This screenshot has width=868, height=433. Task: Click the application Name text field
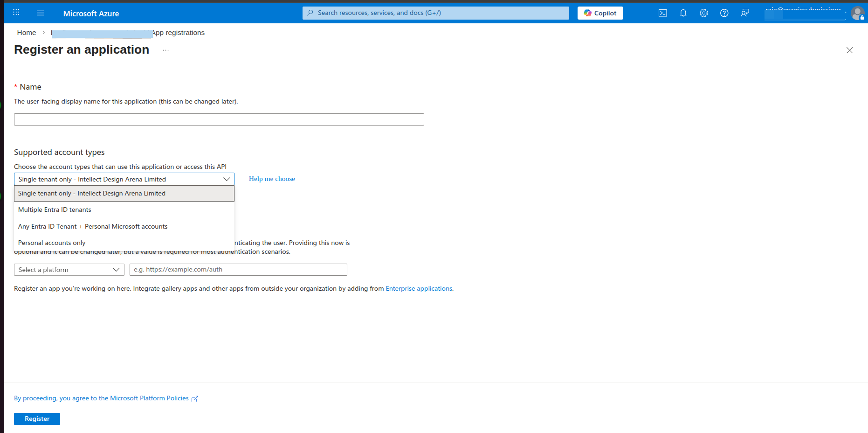point(219,119)
